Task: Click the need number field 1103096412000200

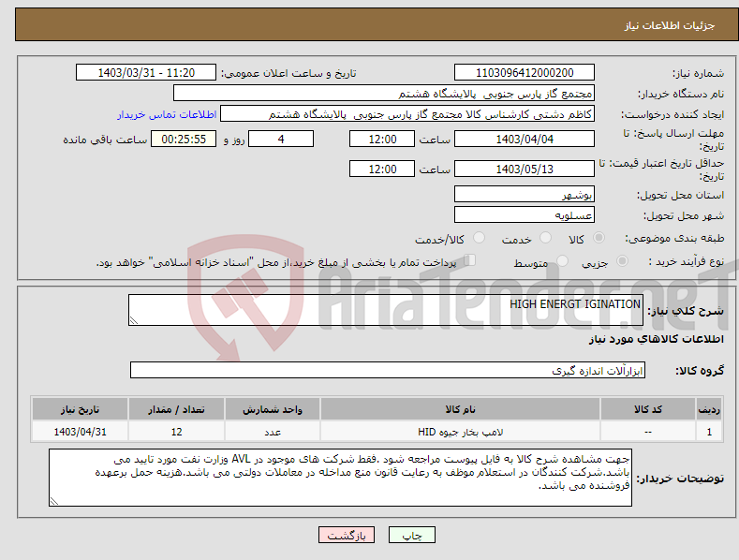Action: tap(525, 73)
